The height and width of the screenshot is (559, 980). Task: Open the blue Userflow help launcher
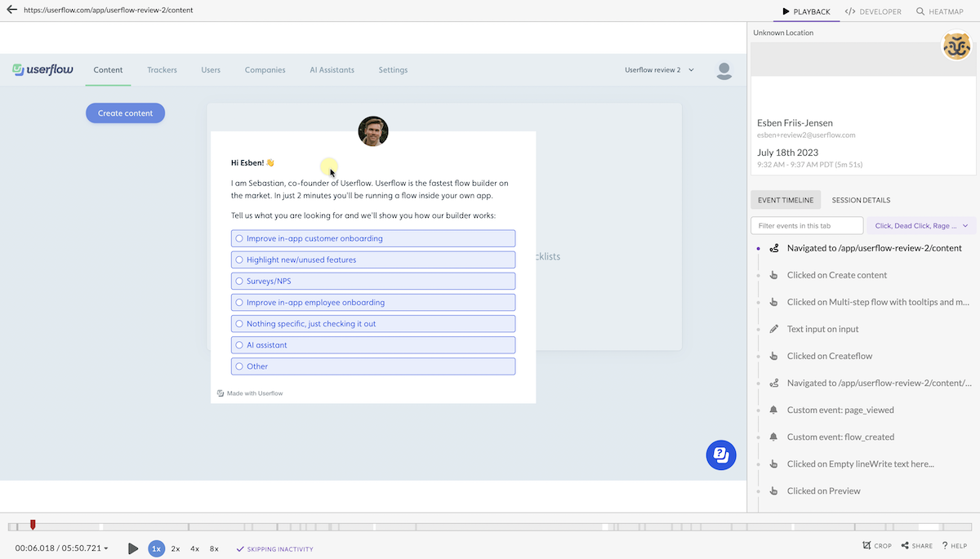click(x=721, y=455)
